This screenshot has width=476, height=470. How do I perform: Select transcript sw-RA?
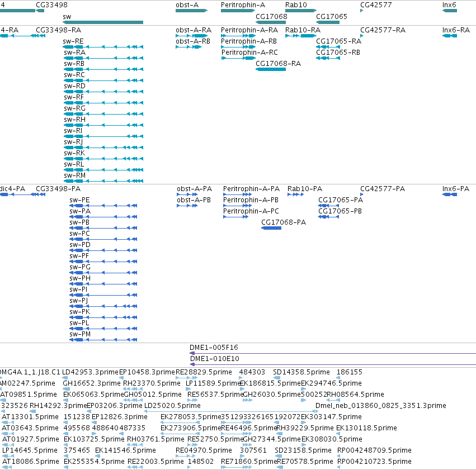coord(103,58)
